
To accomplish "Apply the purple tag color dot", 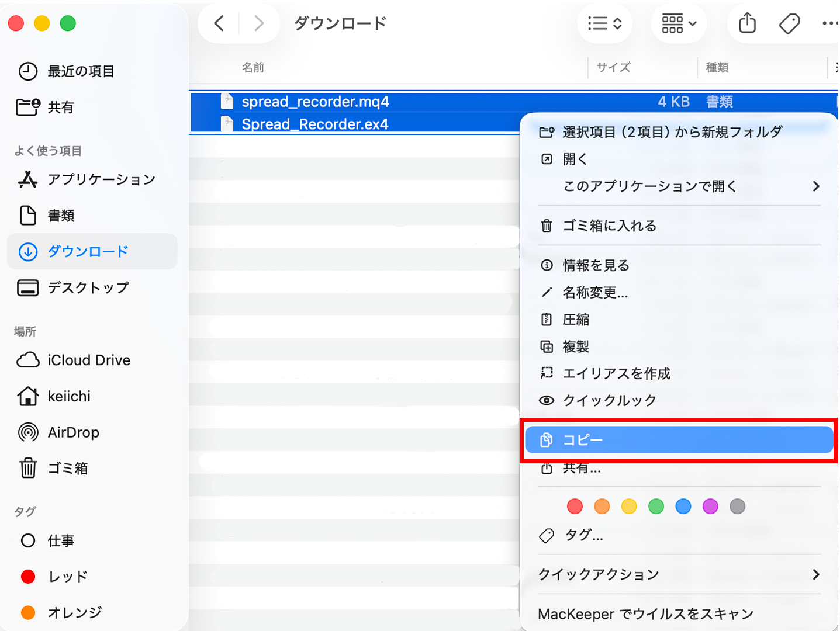I will coord(710,507).
